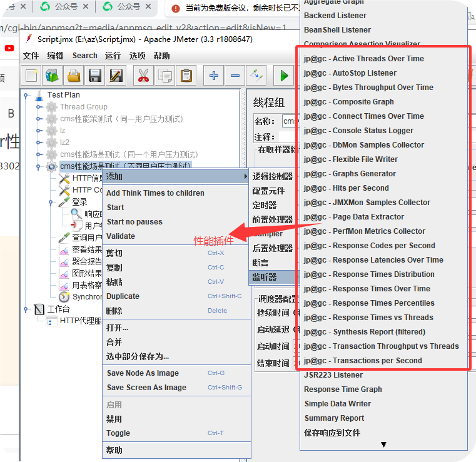476x462 pixels.
Task: Click the 工作台 workbench icon
Action: point(39,309)
